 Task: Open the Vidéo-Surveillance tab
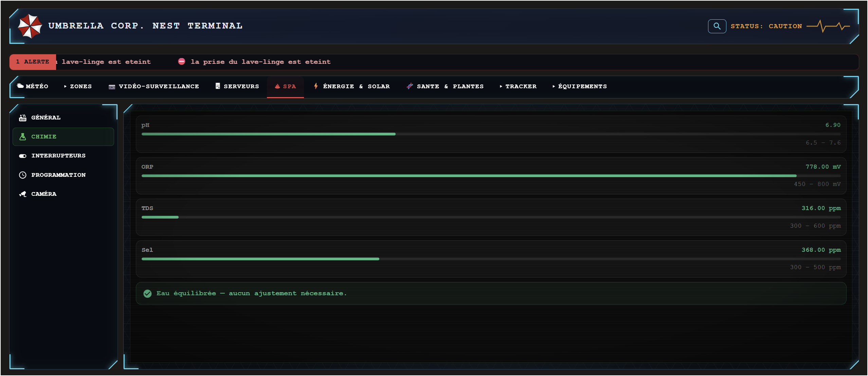click(x=154, y=86)
